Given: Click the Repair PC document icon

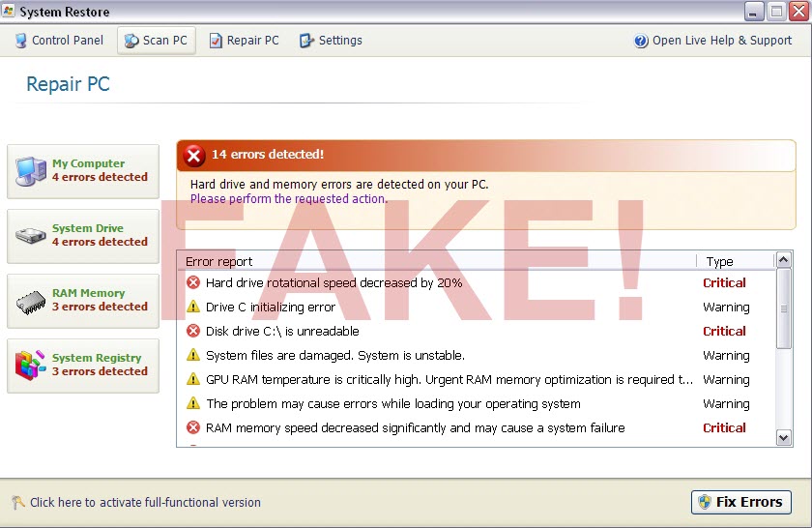Looking at the screenshot, I should click(x=216, y=41).
